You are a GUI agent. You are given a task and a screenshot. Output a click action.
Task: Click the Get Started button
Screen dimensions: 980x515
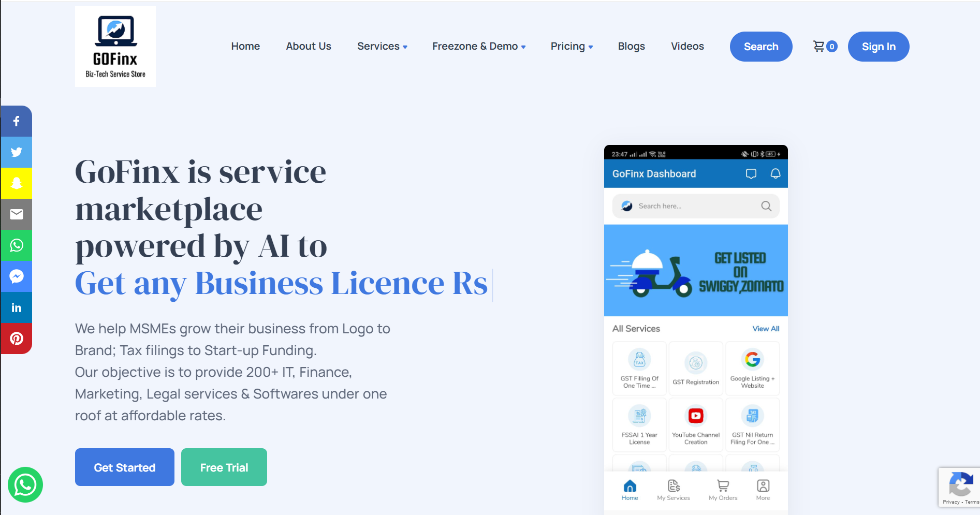tap(125, 467)
